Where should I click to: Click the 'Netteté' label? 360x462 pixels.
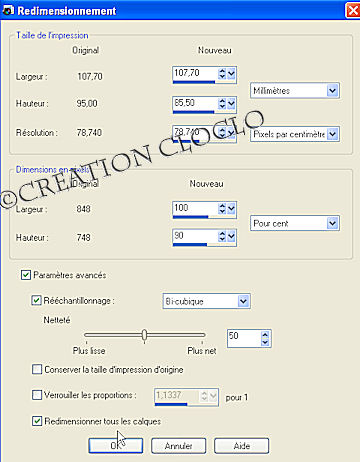point(57,320)
